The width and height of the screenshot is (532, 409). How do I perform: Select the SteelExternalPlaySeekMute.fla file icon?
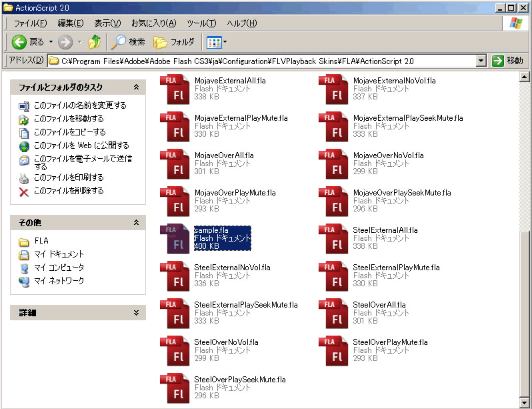tap(175, 314)
